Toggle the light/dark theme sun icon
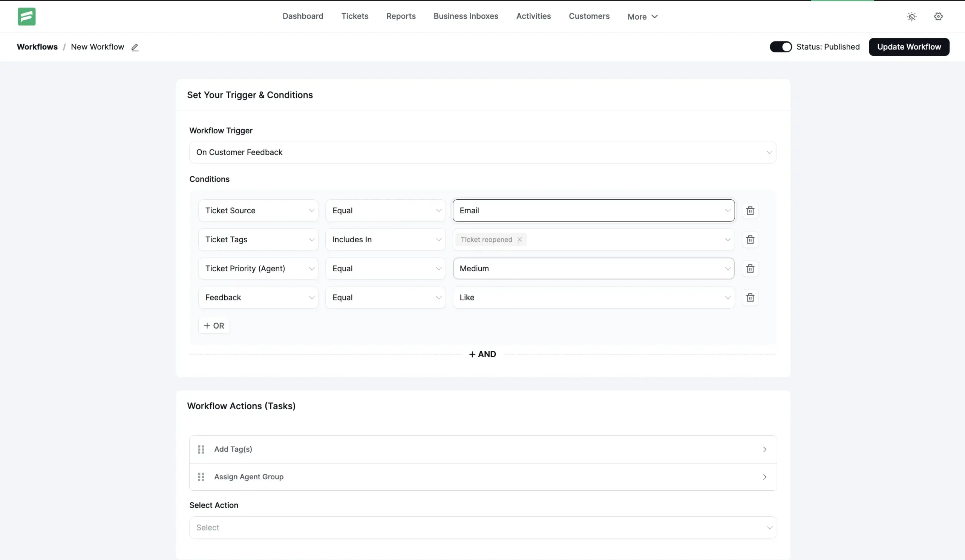 [x=912, y=17]
